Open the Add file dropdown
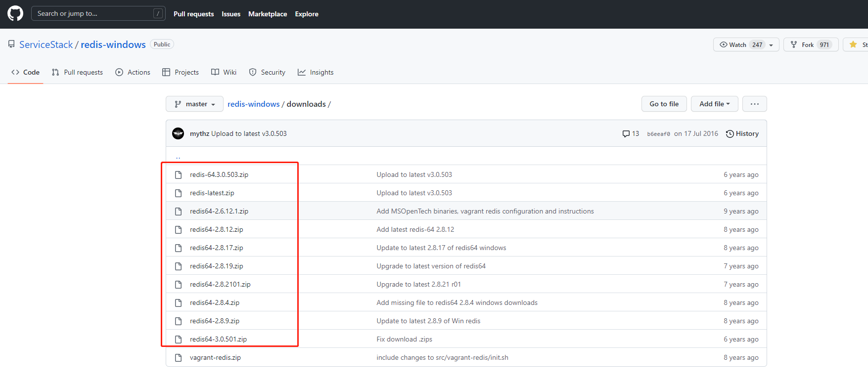868x385 pixels. click(x=714, y=104)
